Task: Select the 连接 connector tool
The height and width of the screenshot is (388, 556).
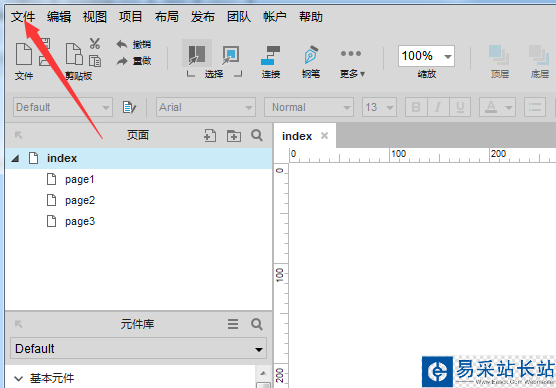Action: pos(271,62)
